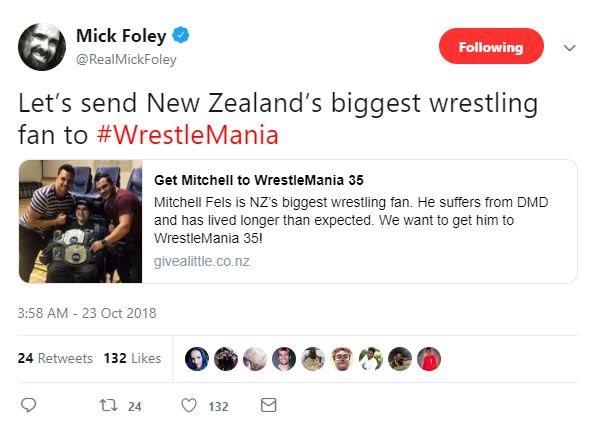603x442 pixels.
Task: Open direct message envelope icon
Action: tap(268, 406)
